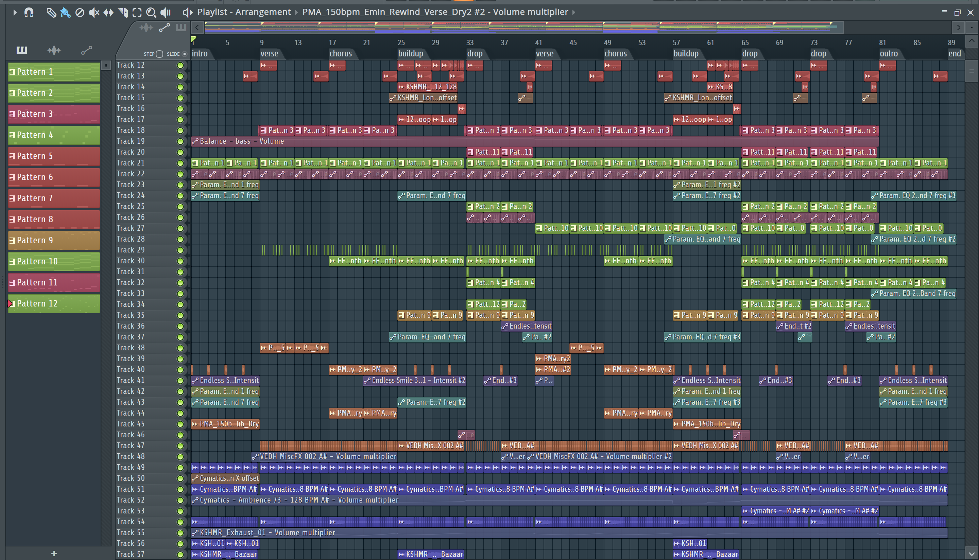Select the Select marquee tool

tap(137, 12)
